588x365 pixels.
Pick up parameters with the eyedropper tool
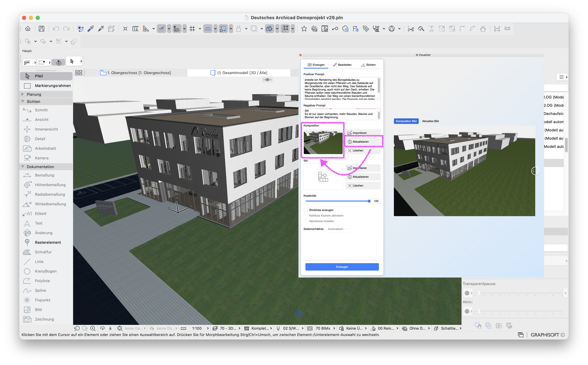(91, 29)
